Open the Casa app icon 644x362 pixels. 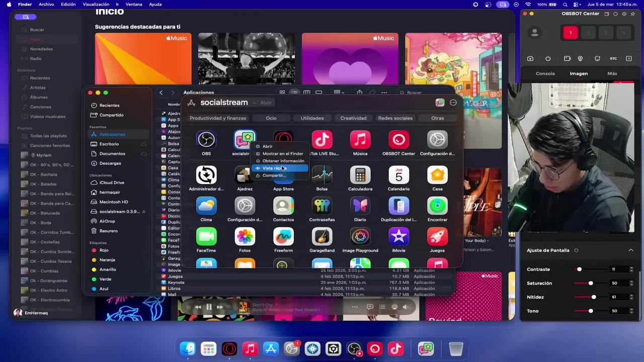[x=437, y=175]
